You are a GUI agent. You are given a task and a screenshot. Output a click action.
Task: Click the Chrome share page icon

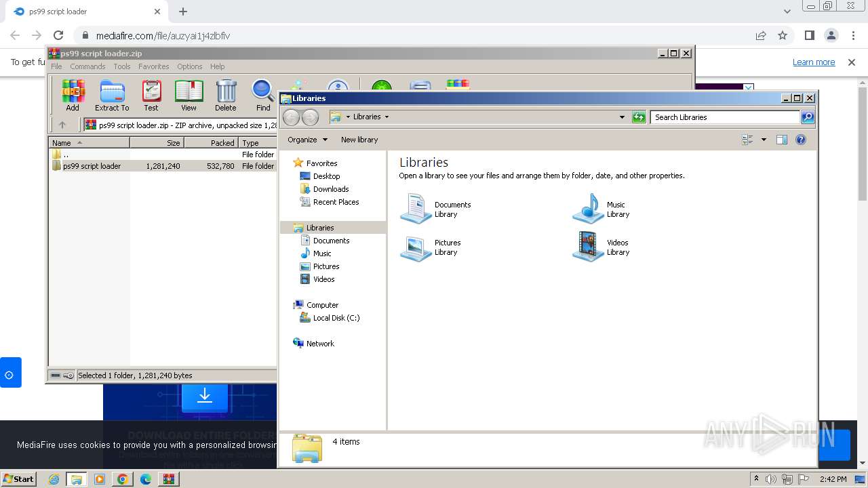click(x=761, y=35)
